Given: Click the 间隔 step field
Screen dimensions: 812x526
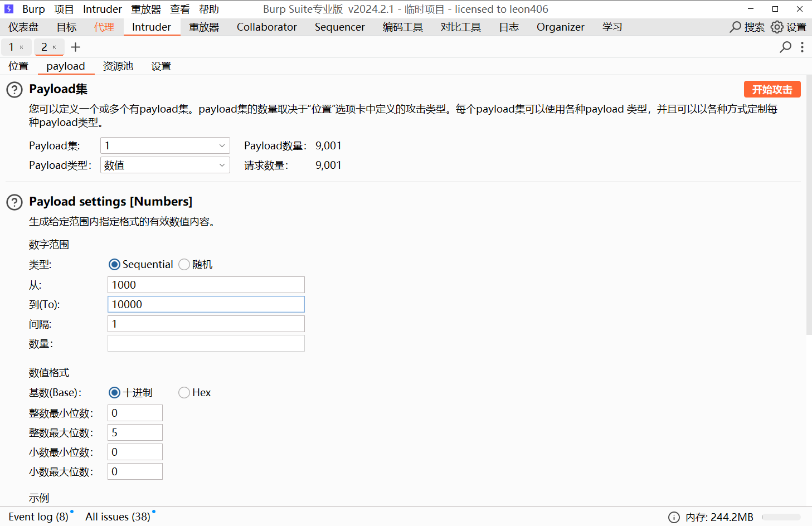Looking at the screenshot, I should coord(206,324).
